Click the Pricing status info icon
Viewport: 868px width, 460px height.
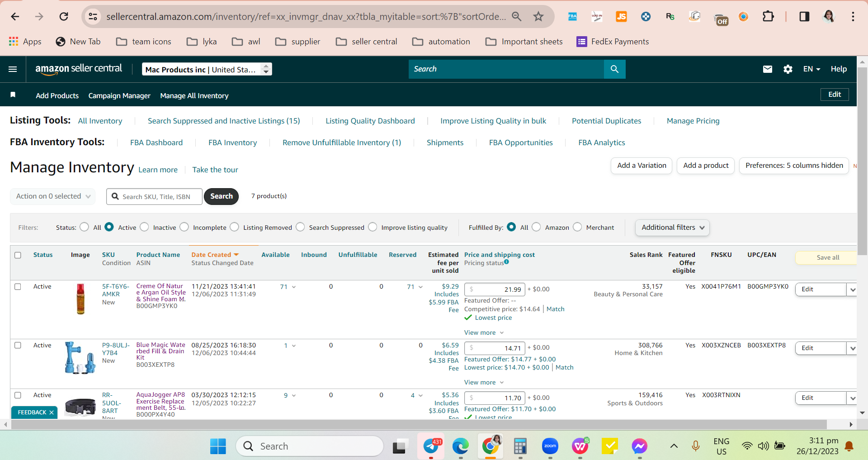tap(506, 261)
